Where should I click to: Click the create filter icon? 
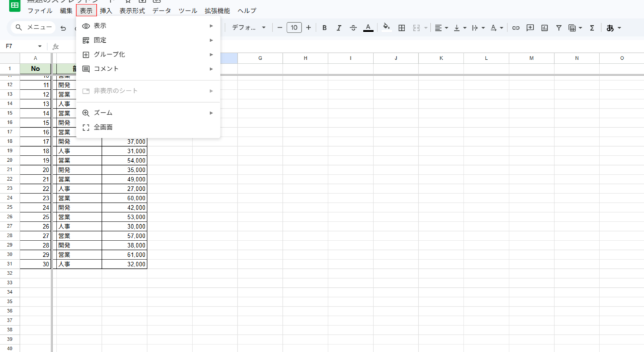(558, 28)
